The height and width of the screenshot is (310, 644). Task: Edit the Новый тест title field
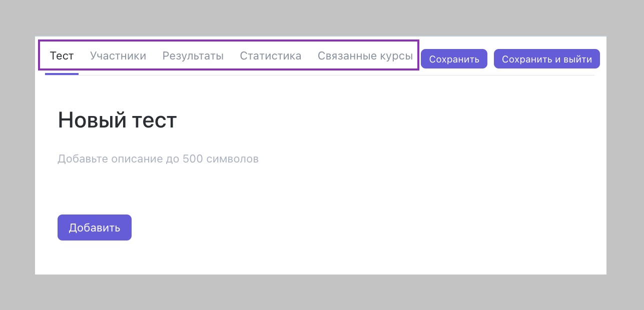click(117, 120)
